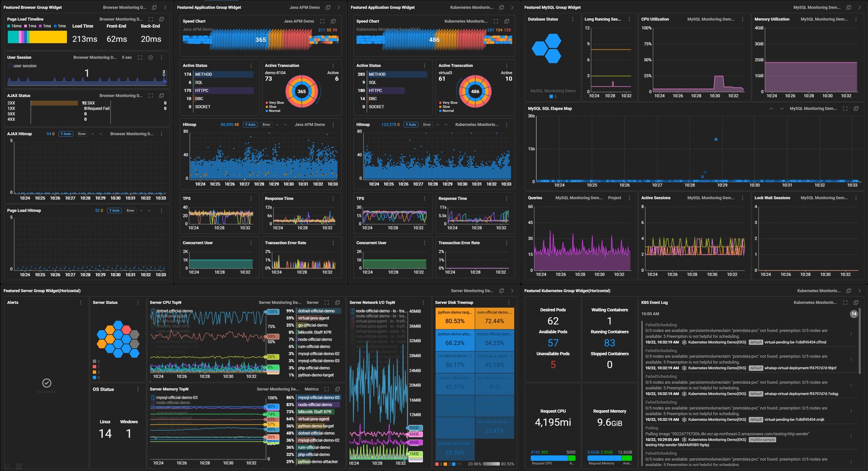Fullscreen the Java APM Demo Speed Chart
The height and width of the screenshot is (471, 868).
click(x=322, y=21)
